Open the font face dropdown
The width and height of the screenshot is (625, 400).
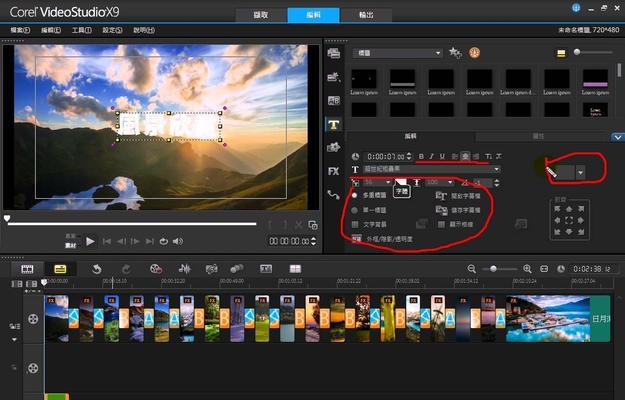[432, 169]
